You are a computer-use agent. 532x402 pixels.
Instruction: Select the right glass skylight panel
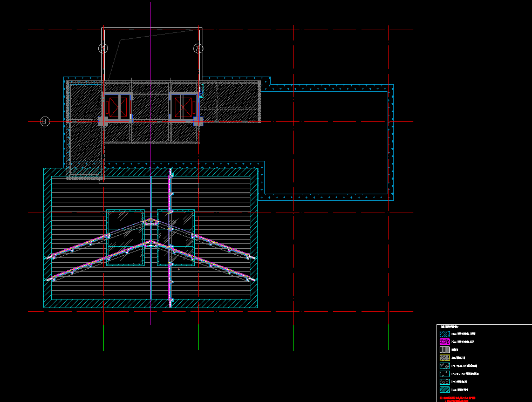click(176, 237)
